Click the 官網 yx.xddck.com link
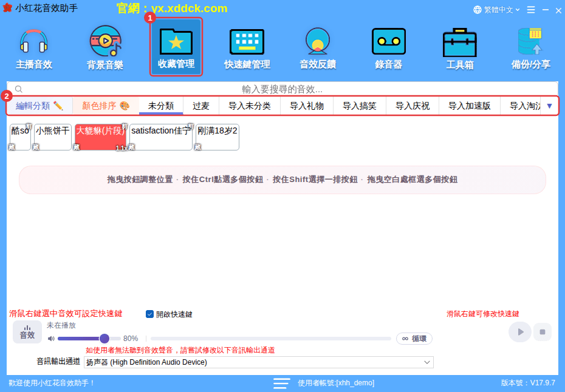 (172, 8)
